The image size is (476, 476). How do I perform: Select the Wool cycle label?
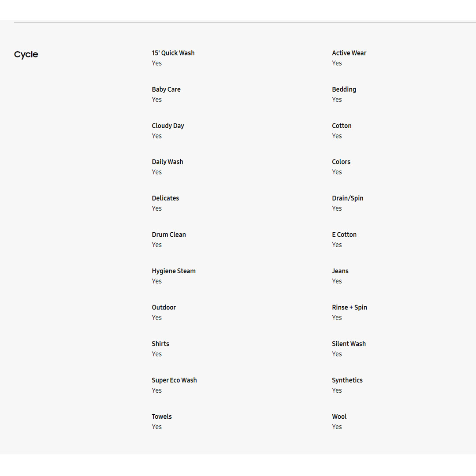(339, 416)
